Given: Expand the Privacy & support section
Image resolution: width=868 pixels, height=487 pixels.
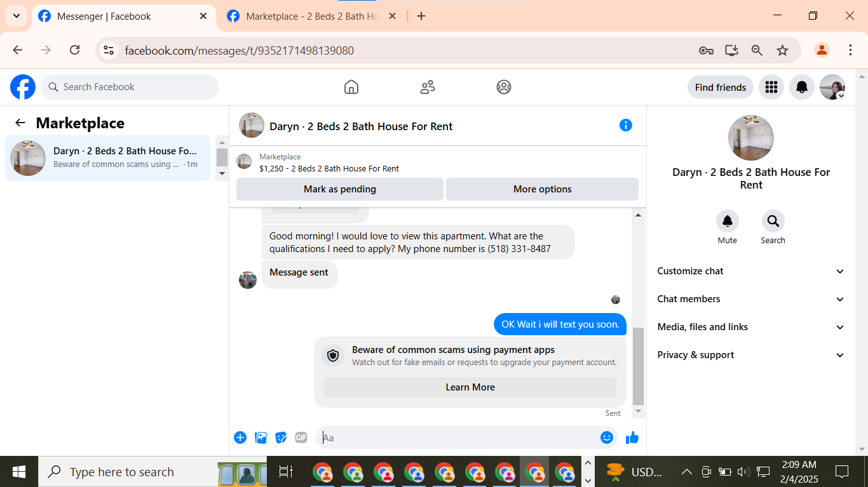Looking at the screenshot, I should click(751, 355).
